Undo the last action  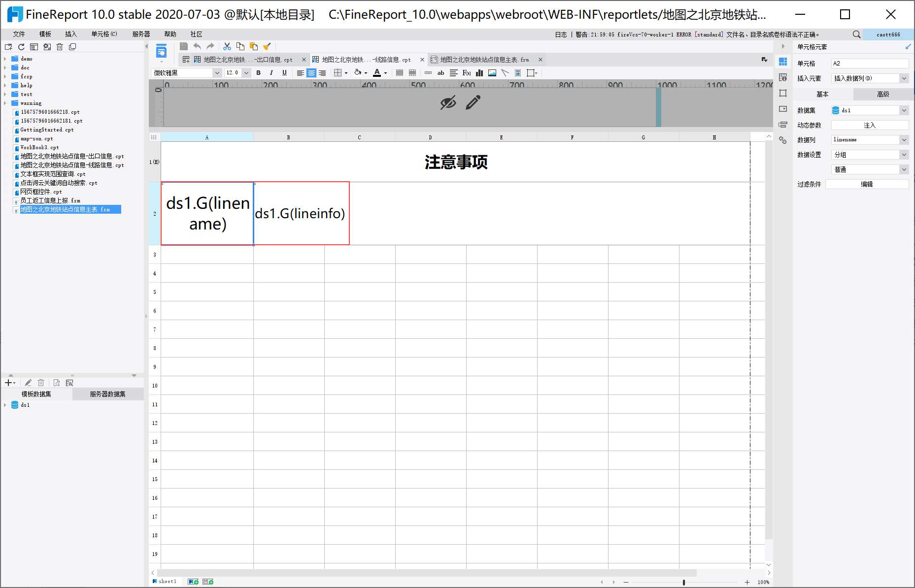pyautogui.click(x=197, y=46)
